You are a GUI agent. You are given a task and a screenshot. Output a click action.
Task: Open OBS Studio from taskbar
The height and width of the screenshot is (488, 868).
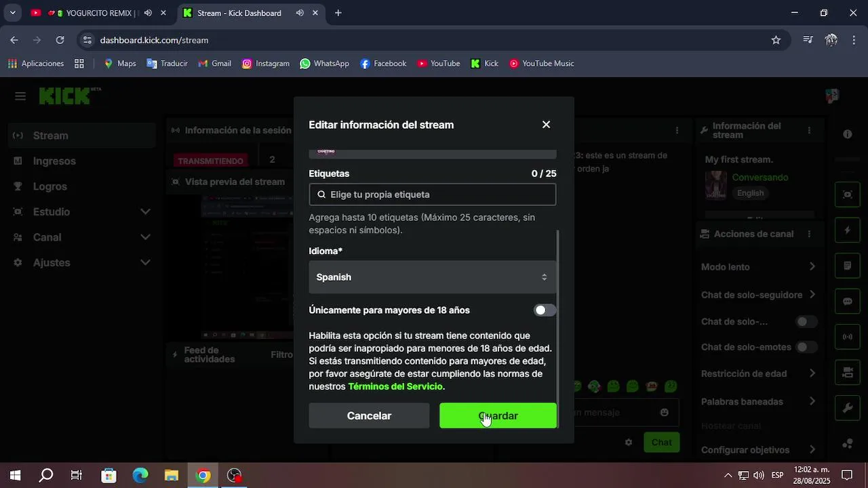pyautogui.click(x=234, y=475)
